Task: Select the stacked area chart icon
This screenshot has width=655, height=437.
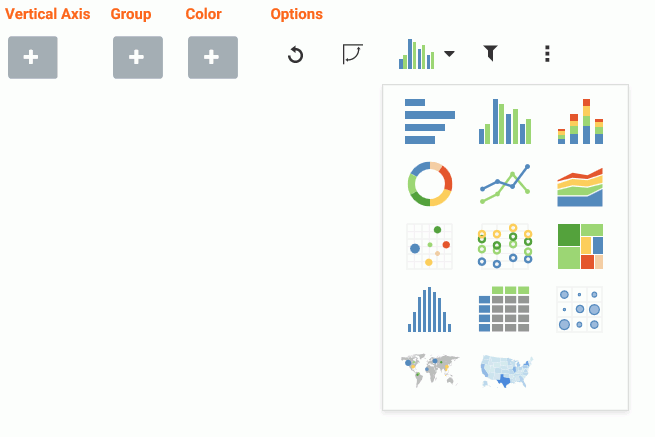Action: (x=580, y=186)
